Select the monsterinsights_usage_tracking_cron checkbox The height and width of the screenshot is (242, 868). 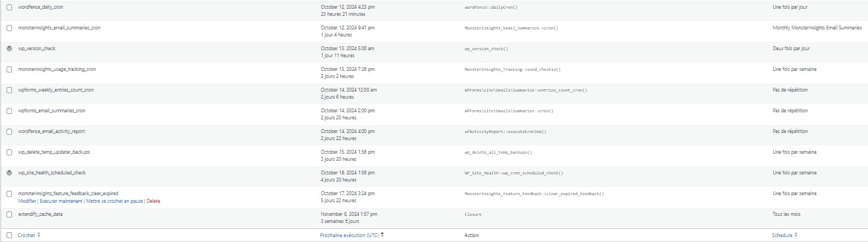coord(9,69)
